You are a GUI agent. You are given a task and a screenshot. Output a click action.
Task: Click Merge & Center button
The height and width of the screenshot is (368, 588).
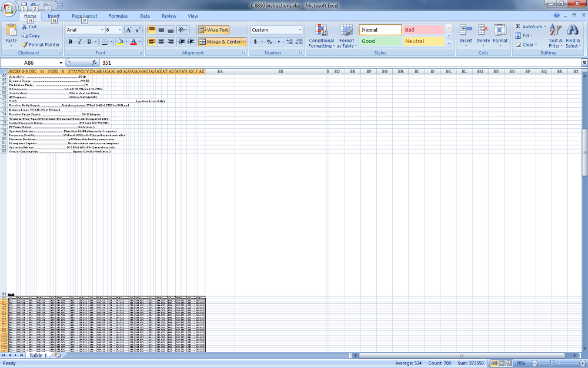[x=219, y=42]
